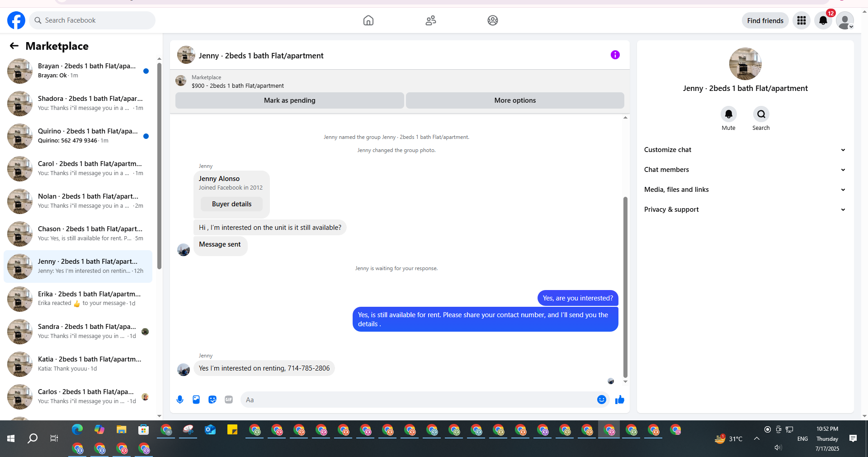Screen dimensions: 868x457
Task: Record a voice clip with microphone icon
Action: click(x=180, y=400)
